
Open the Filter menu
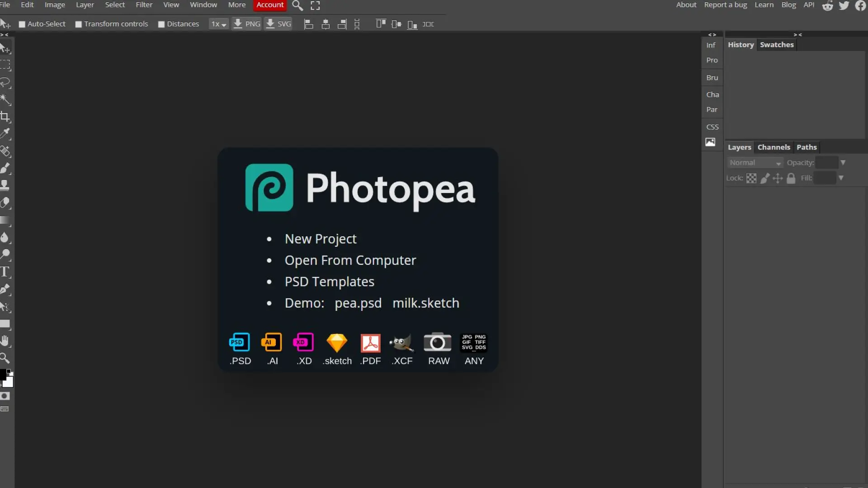pyautogui.click(x=144, y=5)
